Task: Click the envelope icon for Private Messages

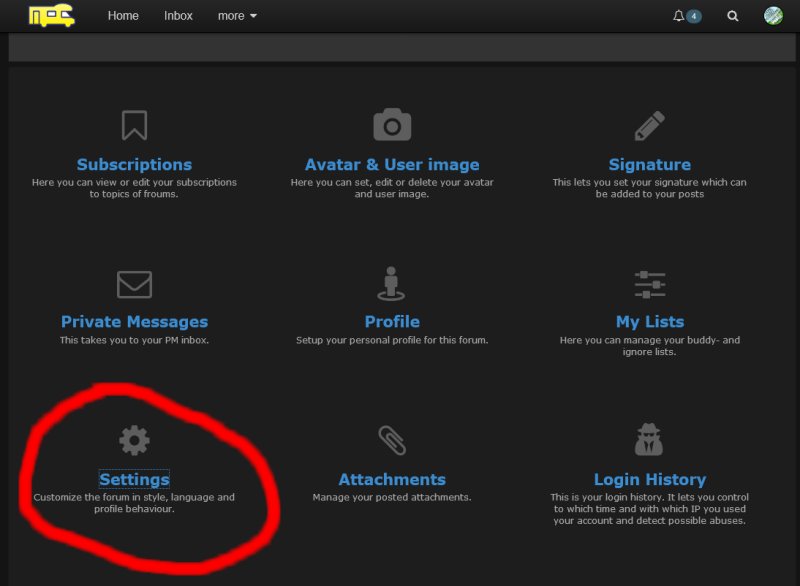Action: [134, 284]
